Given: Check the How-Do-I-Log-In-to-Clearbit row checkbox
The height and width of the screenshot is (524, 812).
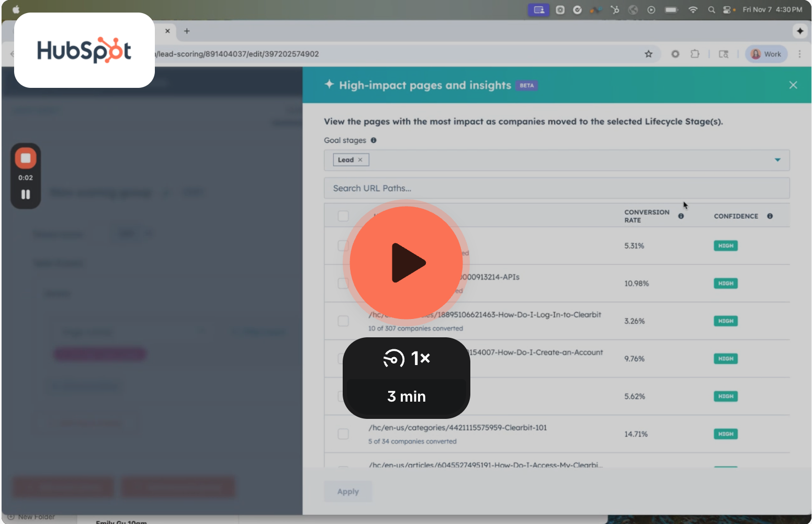Looking at the screenshot, I should pos(343,321).
